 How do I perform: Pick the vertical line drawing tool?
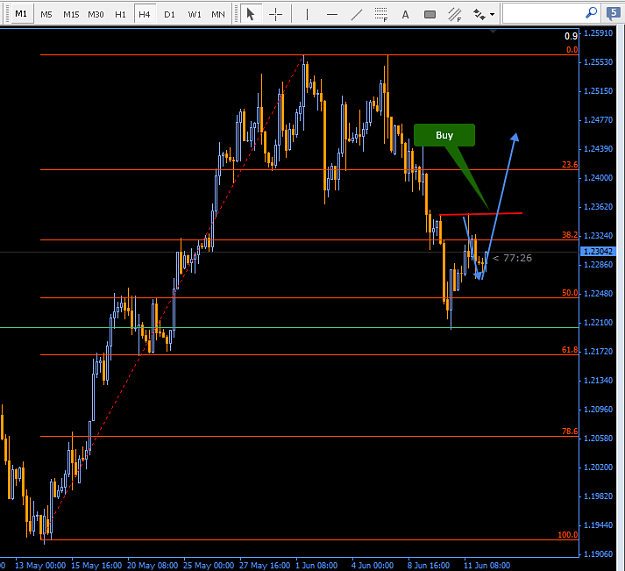pos(307,15)
